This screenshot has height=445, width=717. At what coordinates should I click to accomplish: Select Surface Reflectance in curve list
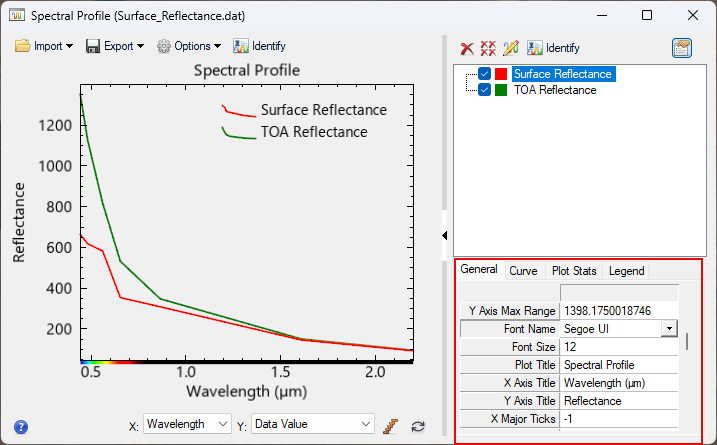[x=563, y=74]
